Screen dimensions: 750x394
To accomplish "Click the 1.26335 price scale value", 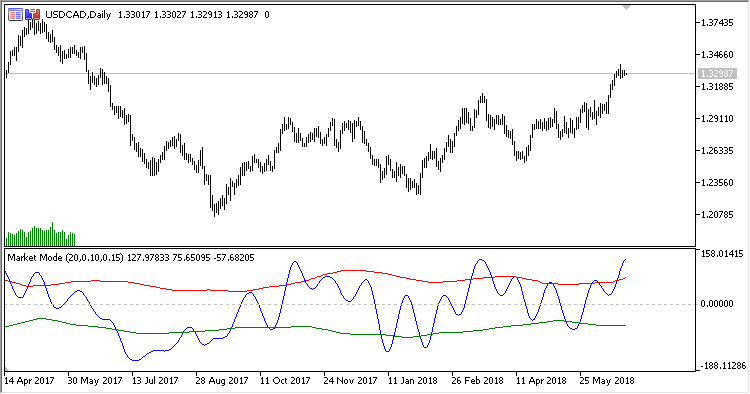I will coord(717,151).
